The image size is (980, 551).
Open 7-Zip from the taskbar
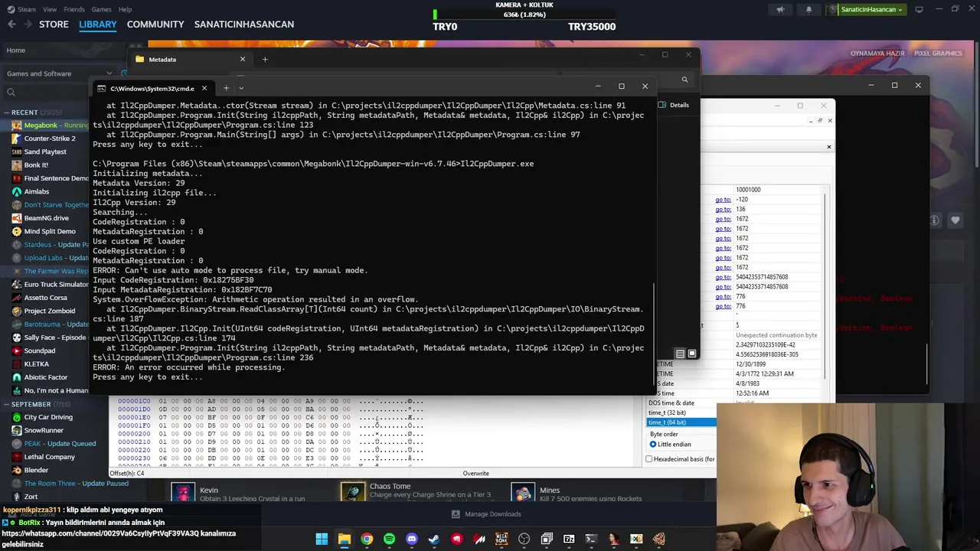tap(569, 539)
